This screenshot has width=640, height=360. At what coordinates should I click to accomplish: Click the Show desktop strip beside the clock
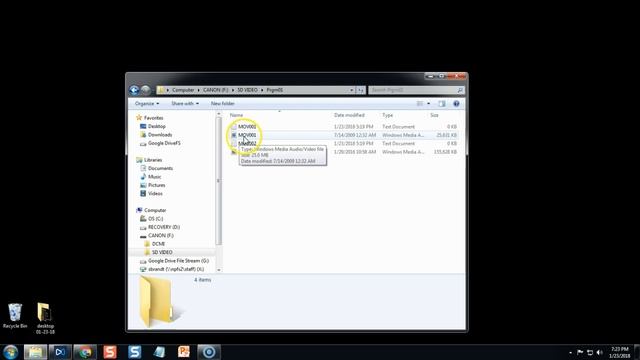coord(637,352)
